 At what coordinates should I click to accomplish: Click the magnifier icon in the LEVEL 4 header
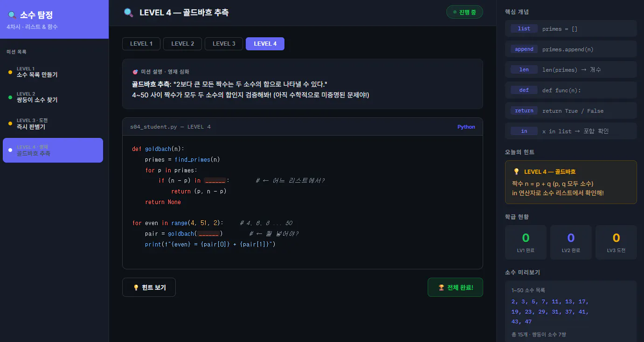tap(129, 13)
